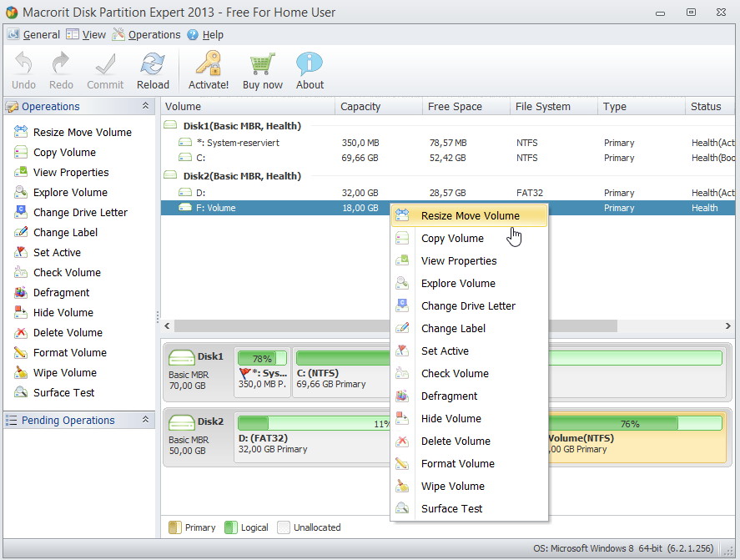
Task: Pick Change Label in context menu
Action: (470, 329)
